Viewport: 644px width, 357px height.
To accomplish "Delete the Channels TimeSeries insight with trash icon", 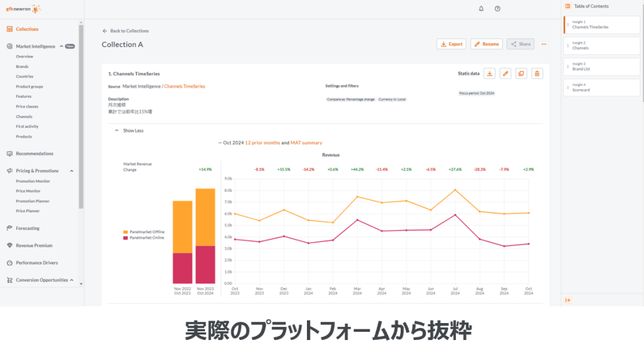I will tap(537, 74).
